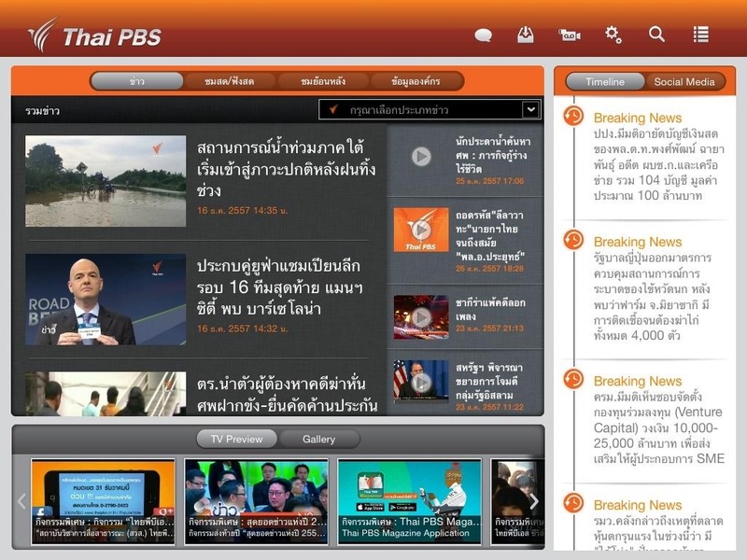This screenshot has width=747, height=560.
Task: Open TV preview กิจกรรม "ไทยพีบีเอ... thumbnail
Action: 103,501
